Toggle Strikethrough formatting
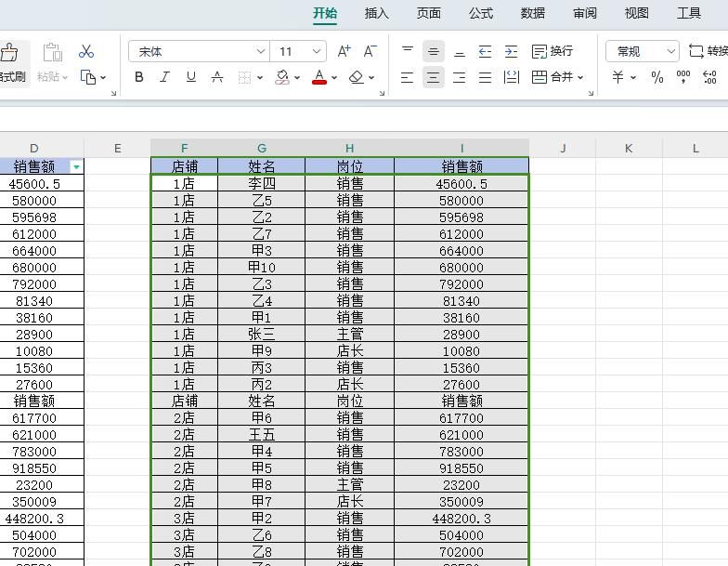Screen dimensions: 728x566 pyautogui.click(x=217, y=77)
